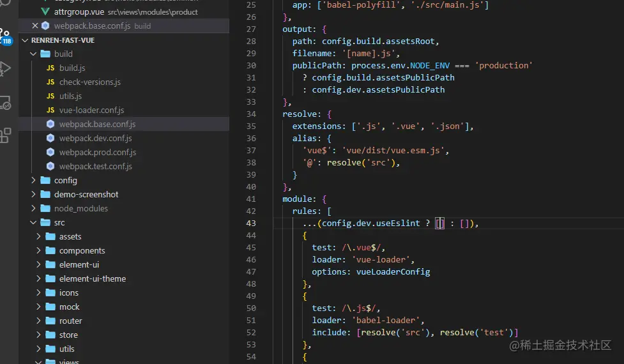Expand the assets folder
This screenshot has height=364, width=624.
pyautogui.click(x=38, y=236)
